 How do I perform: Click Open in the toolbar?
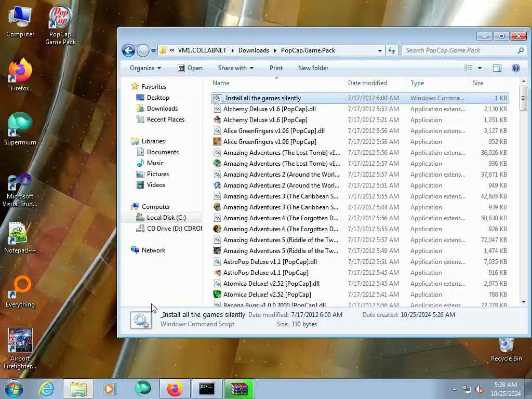[x=190, y=68]
